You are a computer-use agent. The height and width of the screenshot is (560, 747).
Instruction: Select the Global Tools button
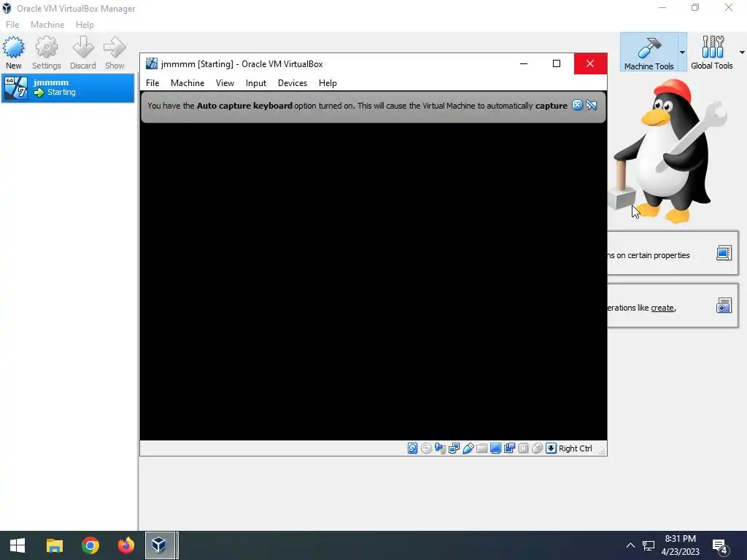(x=711, y=52)
